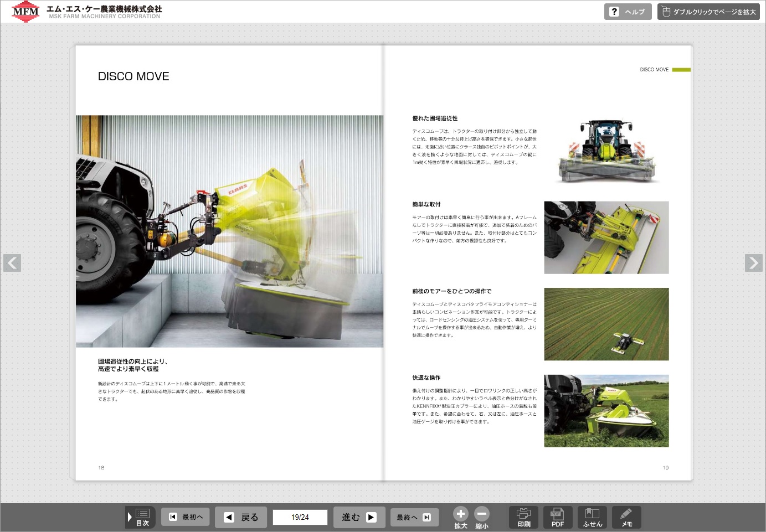
Task: Flip to next spread with right arrow
Action: click(x=754, y=262)
